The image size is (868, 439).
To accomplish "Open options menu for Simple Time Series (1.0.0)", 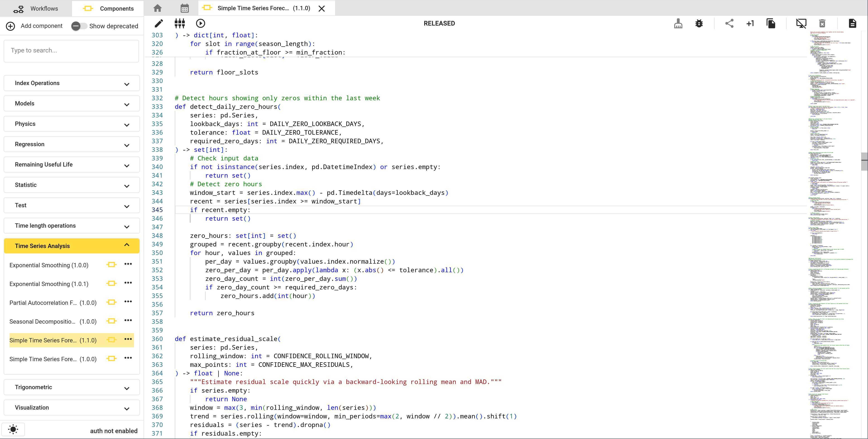I will pos(128,358).
